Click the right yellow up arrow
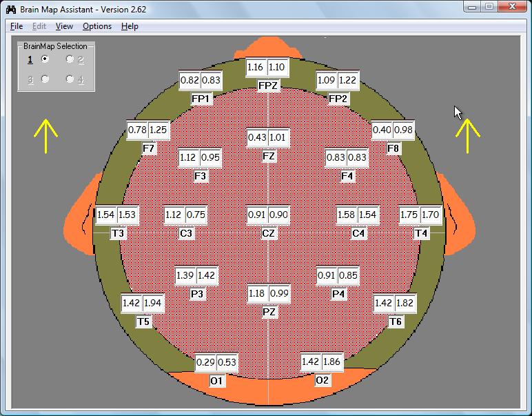Viewport: 532px width, 416px height. coord(467,135)
